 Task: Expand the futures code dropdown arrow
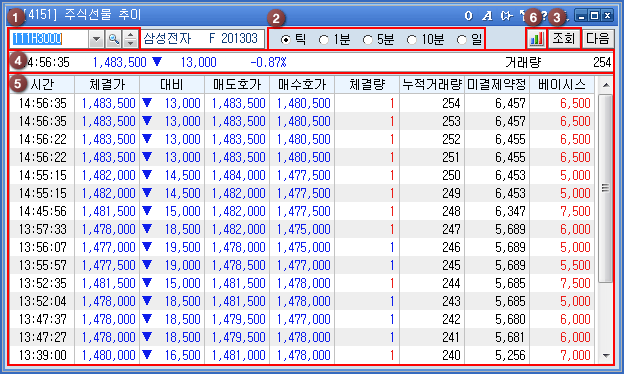[96, 39]
